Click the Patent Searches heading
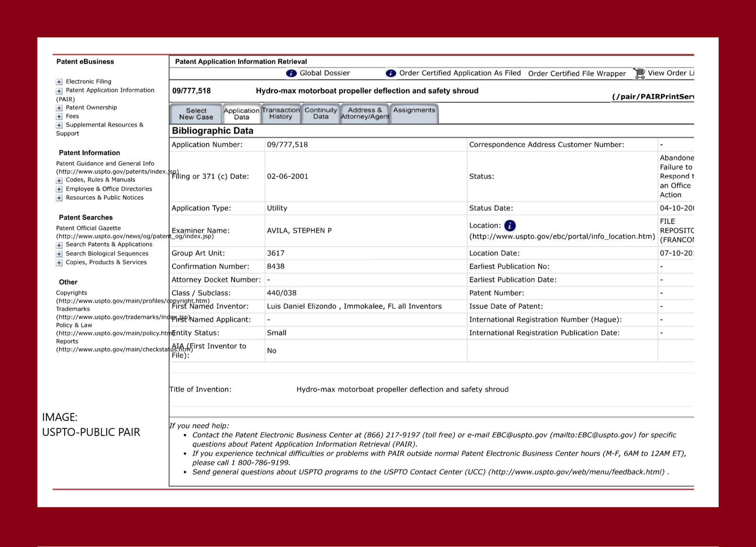The image size is (756, 547). (x=86, y=218)
